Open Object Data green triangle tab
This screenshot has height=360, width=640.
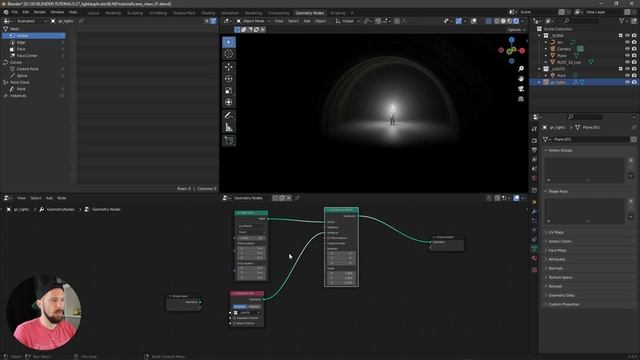coord(534,248)
